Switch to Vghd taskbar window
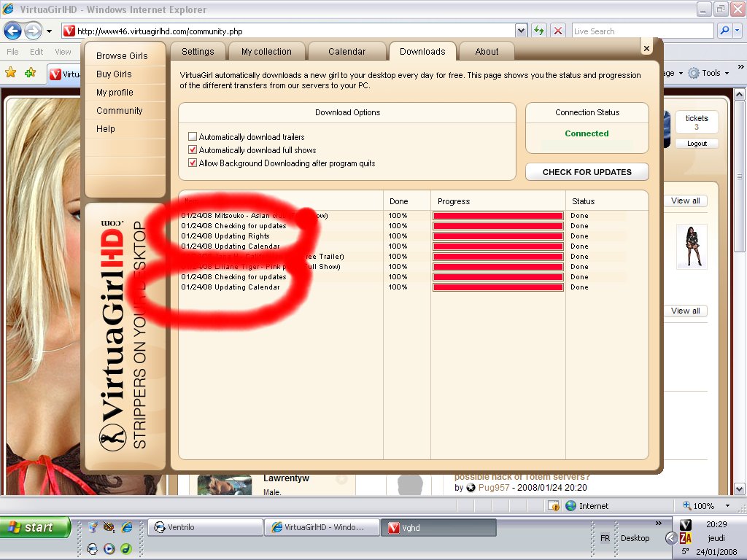Viewport: 747px width, 560px height. tap(438, 528)
